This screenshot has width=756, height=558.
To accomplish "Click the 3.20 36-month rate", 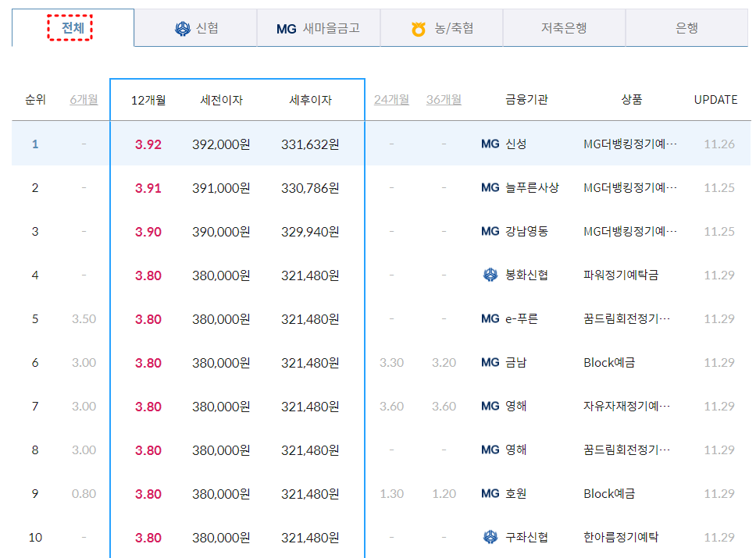I will (444, 363).
